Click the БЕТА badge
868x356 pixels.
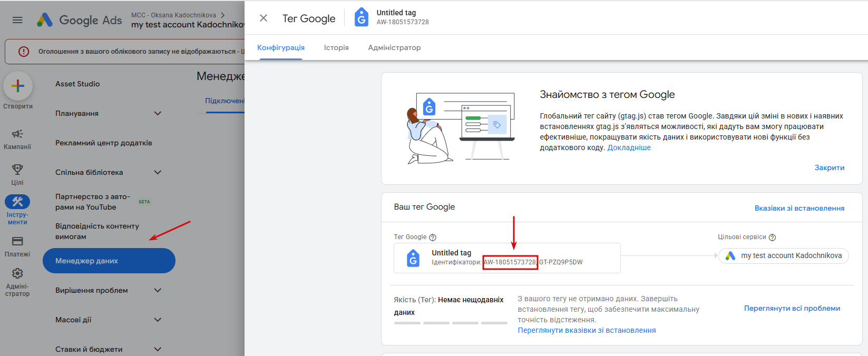click(144, 202)
